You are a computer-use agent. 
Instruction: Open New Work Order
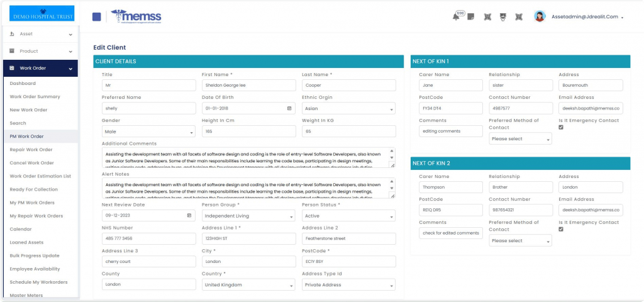coord(28,109)
